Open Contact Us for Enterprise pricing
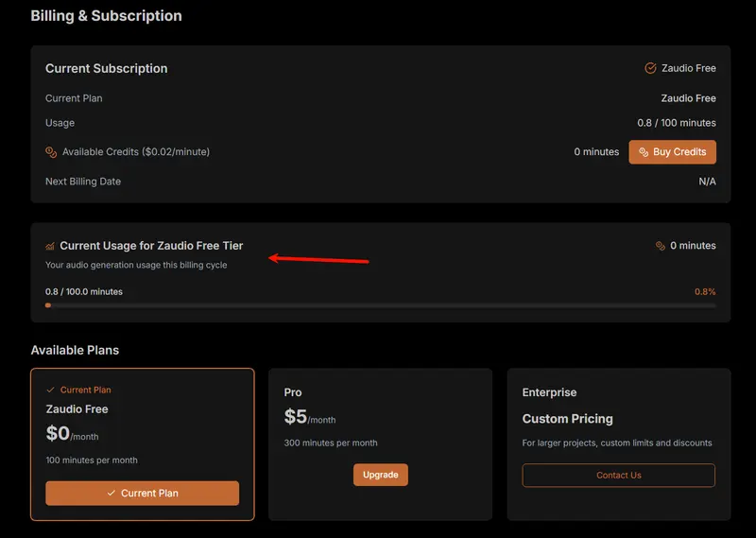The height and width of the screenshot is (538, 756). tap(618, 476)
